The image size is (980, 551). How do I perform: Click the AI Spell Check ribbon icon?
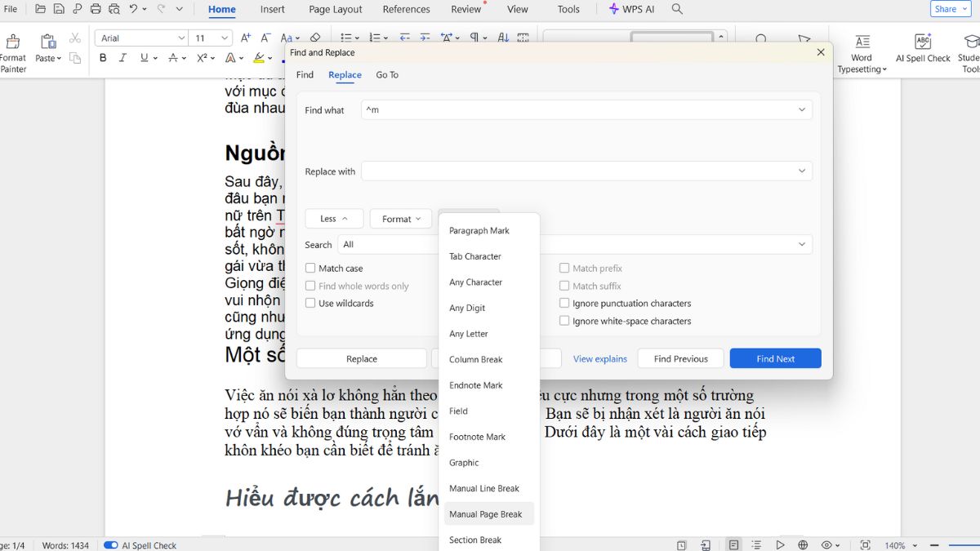click(x=923, y=49)
